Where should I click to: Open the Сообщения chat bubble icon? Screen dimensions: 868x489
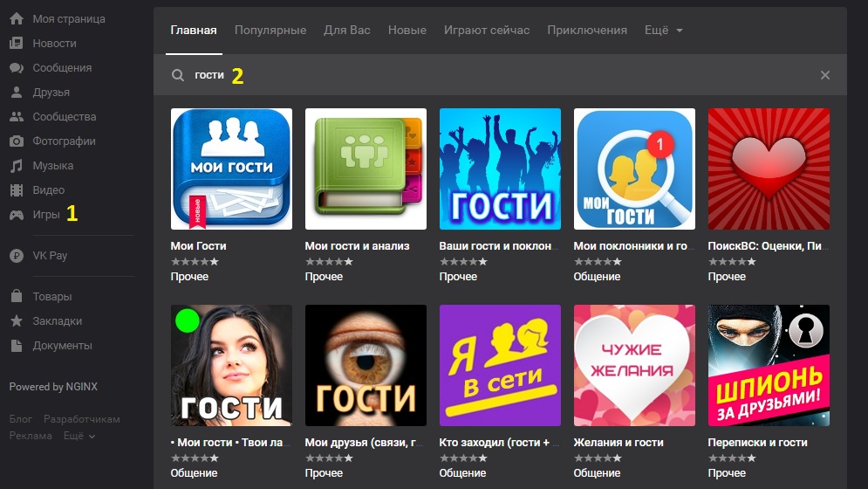tap(17, 67)
